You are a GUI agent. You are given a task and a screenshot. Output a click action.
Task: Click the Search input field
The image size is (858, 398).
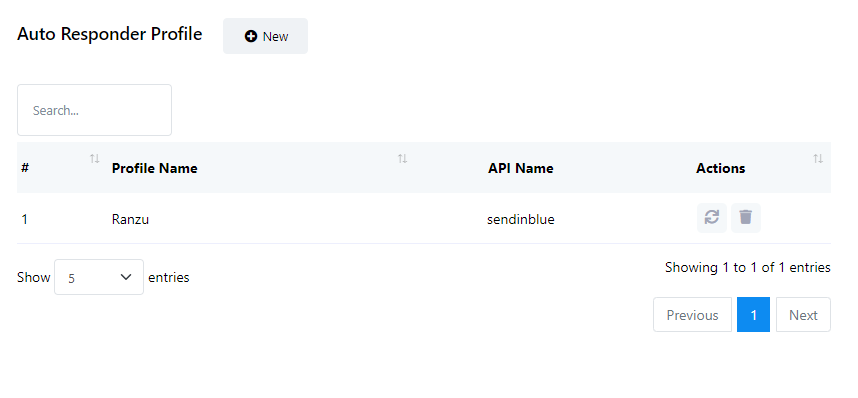(x=94, y=110)
